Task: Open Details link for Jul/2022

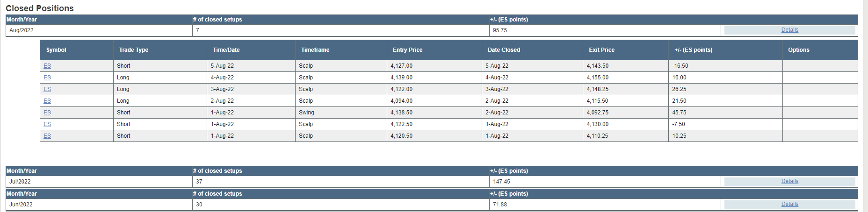Action: 789,181
